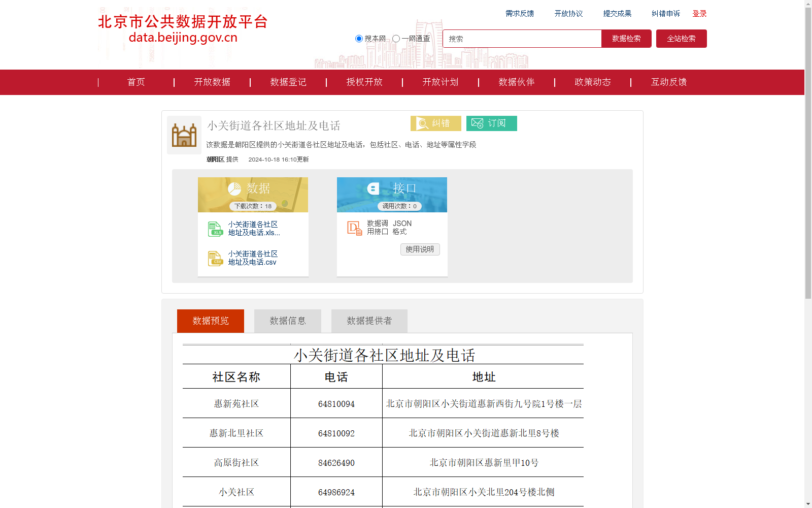Focus the 搜索 input field
This screenshot has width=812, height=508.
tap(522, 39)
